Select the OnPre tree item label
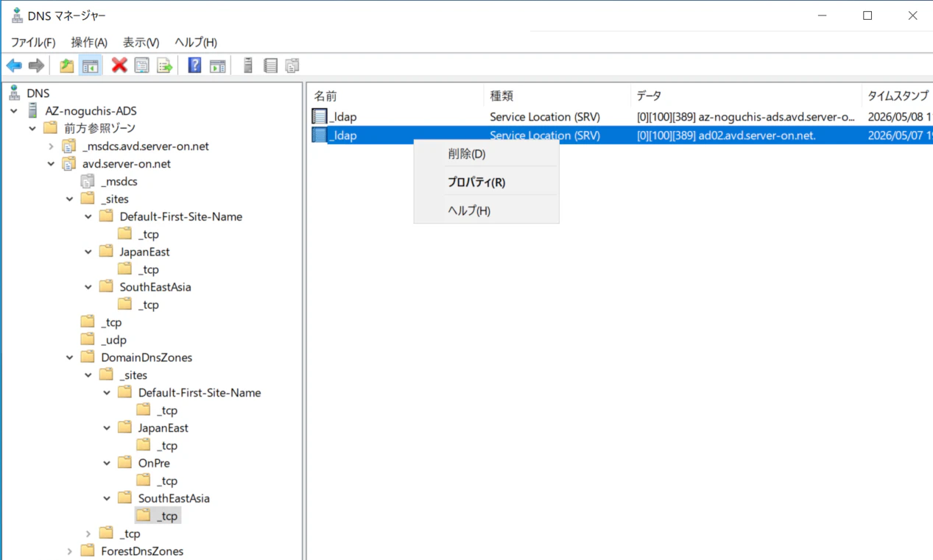Image resolution: width=933 pixels, height=560 pixels. tap(154, 463)
